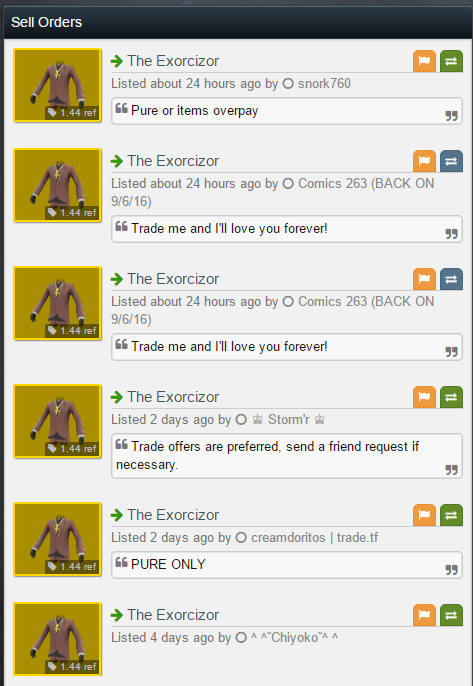The width and height of the screenshot is (473, 686).
Task: Flag the Storm'r listing
Action: (x=424, y=397)
